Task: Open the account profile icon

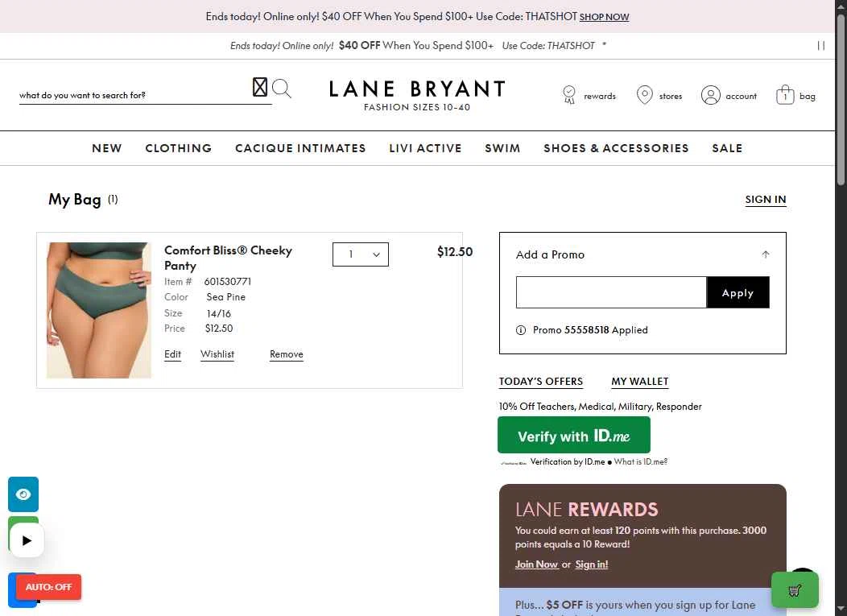Action: [710, 95]
